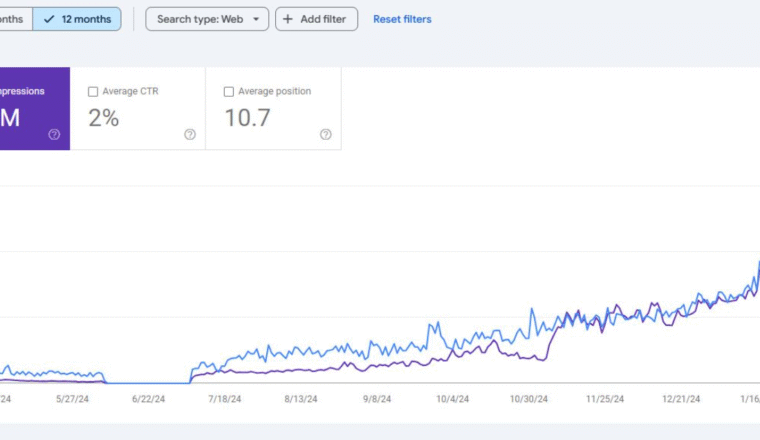This screenshot has width=760, height=440.
Task: Click the help icon on Impressions card
Action: pyautogui.click(x=54, y=134)
